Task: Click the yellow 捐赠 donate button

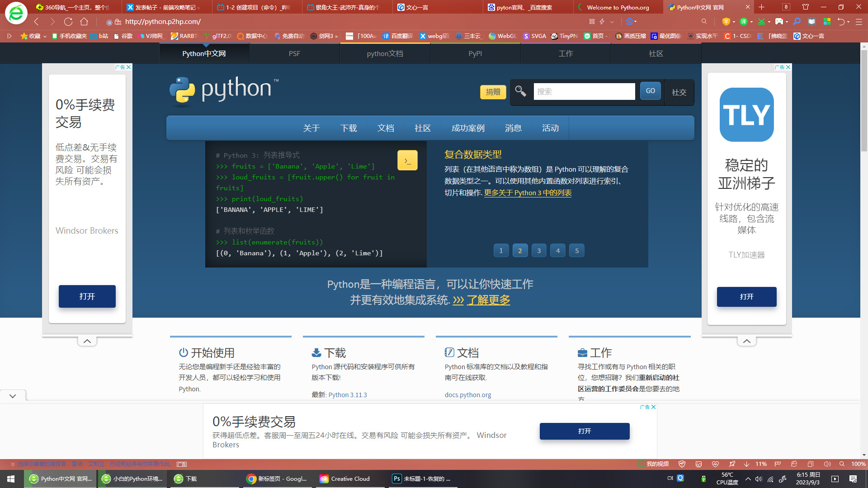Action: point(493,92)
